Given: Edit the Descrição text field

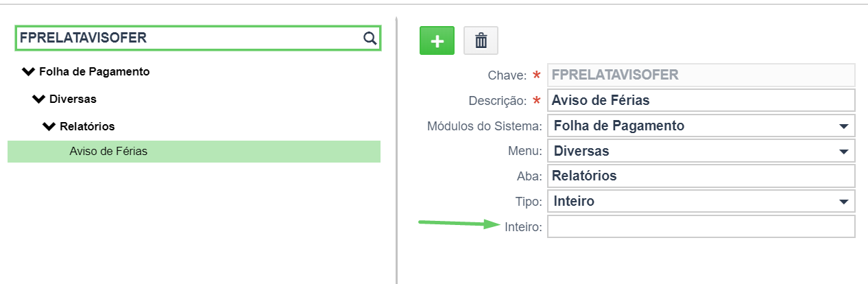Looking at the screenshot, I should (x=701, y=100).
